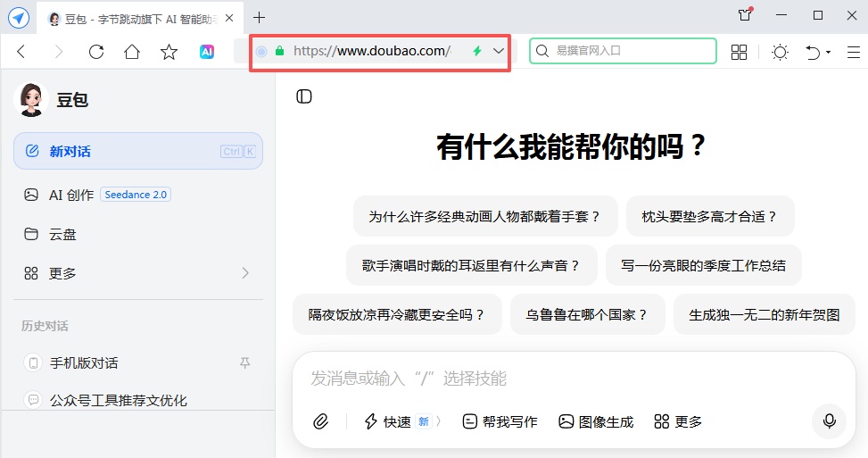Viewport: 868px width, 458px height.
Task: Click the browser forward arrow
Action: (x=58, y=52)
